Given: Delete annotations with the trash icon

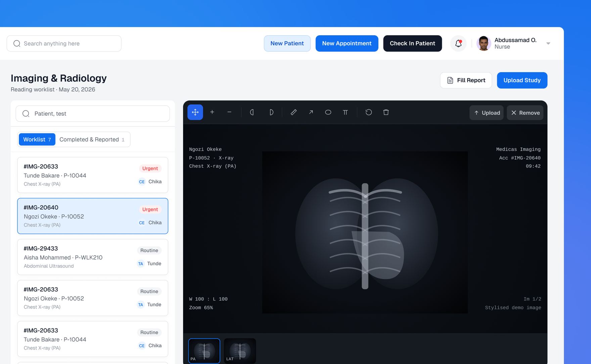Looking at the screenshot, I should pyautogui.click(x=386, y=112).
